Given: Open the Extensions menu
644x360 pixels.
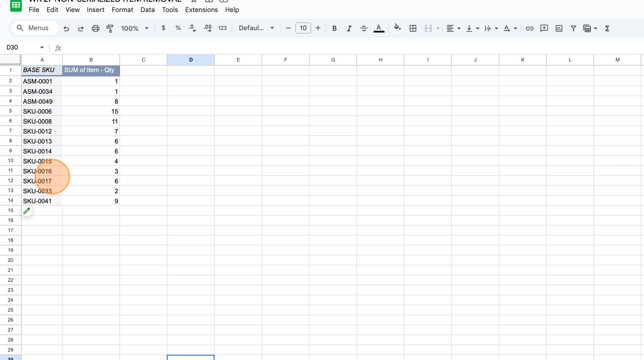Looking at the screenshot, I should click(x=201, y=10).
